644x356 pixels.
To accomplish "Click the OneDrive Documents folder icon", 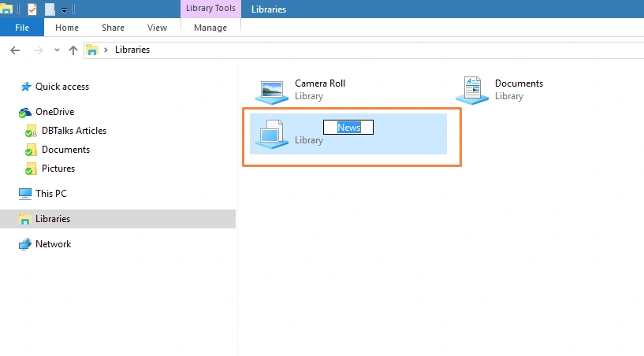I will point(31,150).
